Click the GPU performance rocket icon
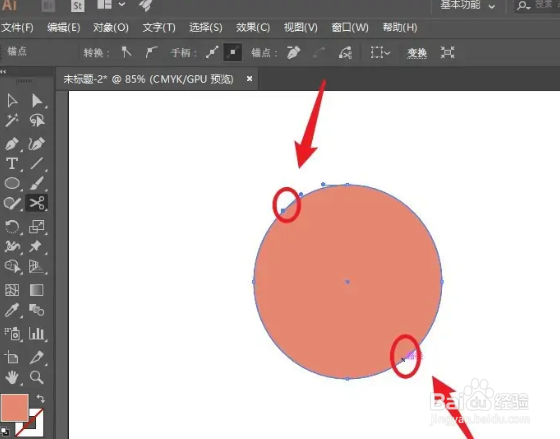The image size is (560, 439). point(145,5)
